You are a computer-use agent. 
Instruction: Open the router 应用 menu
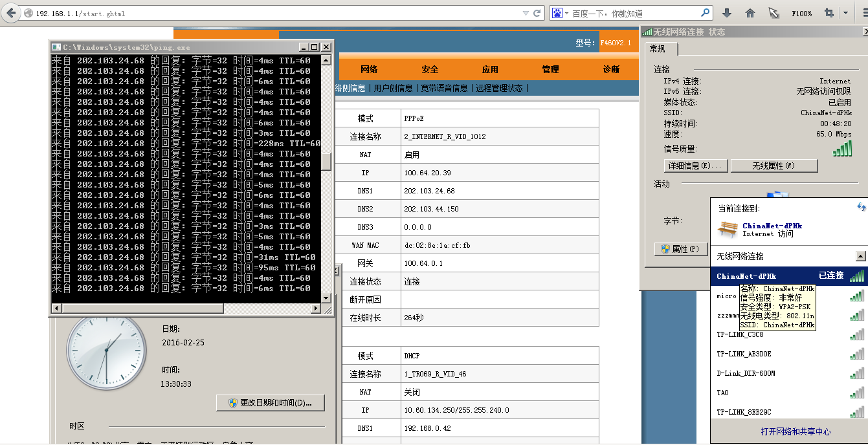tap(490, 69)
